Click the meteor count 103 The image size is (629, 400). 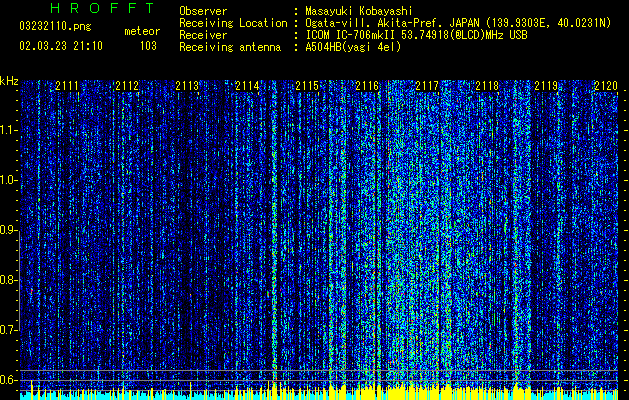tap(148, 46)
